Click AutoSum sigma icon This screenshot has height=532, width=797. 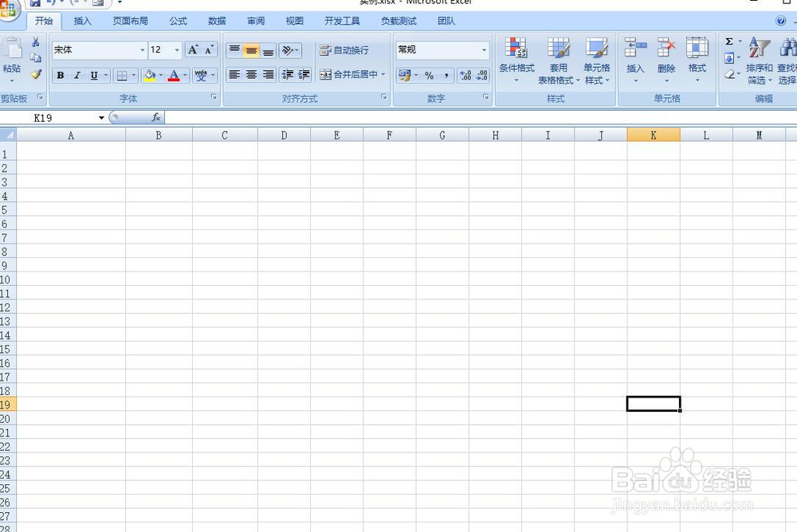tap(729, 41)
